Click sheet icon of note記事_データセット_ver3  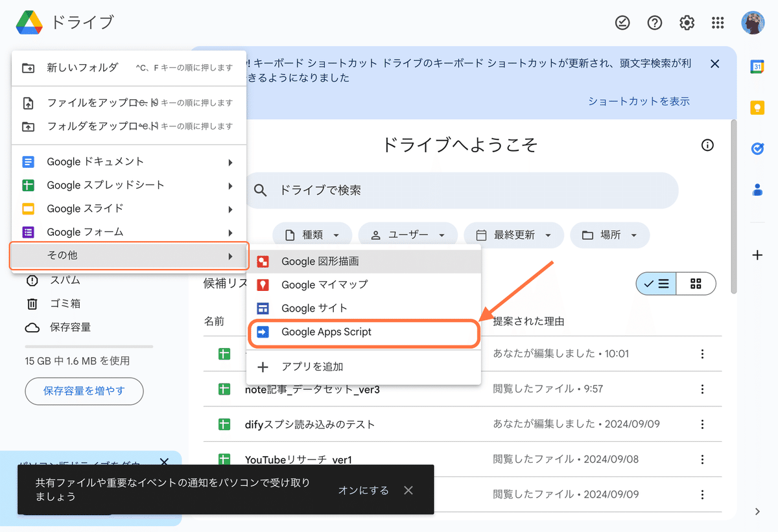point(224,389)
